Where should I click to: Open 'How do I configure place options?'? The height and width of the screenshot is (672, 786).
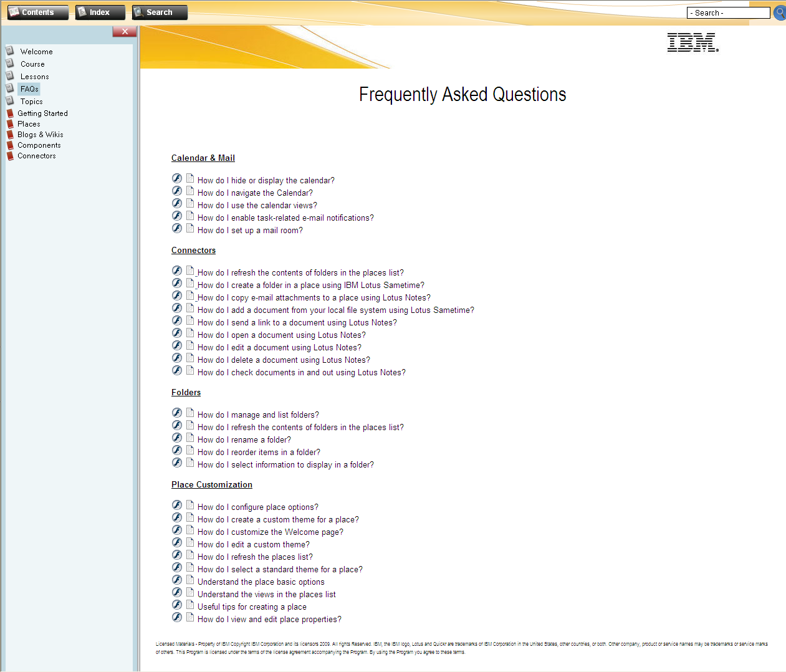[258, 507]
